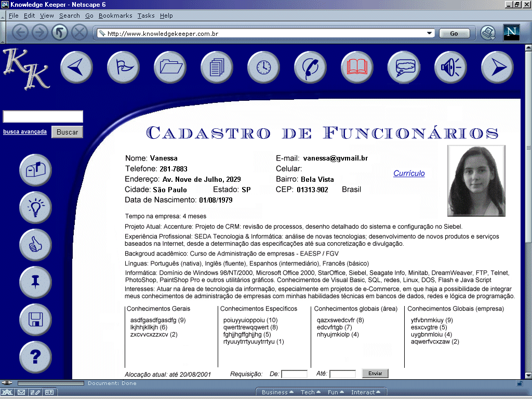Open Composer icon in the bottom taskbar
Image resolution: width=532 pixels, height=399 pixels.
pyautogui.click(x=35, y=393)
